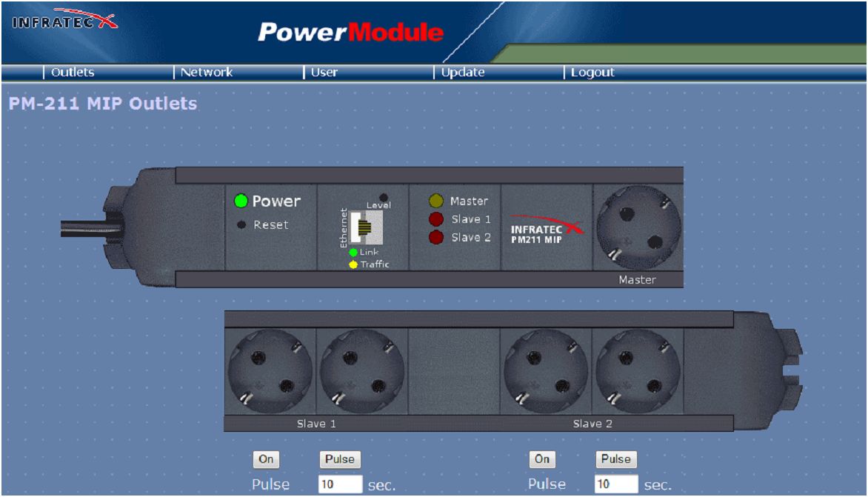The width and height of the screenshot is (868, 497).
Task: Click the yellow Traffic LED
Action: pos(353,264)
